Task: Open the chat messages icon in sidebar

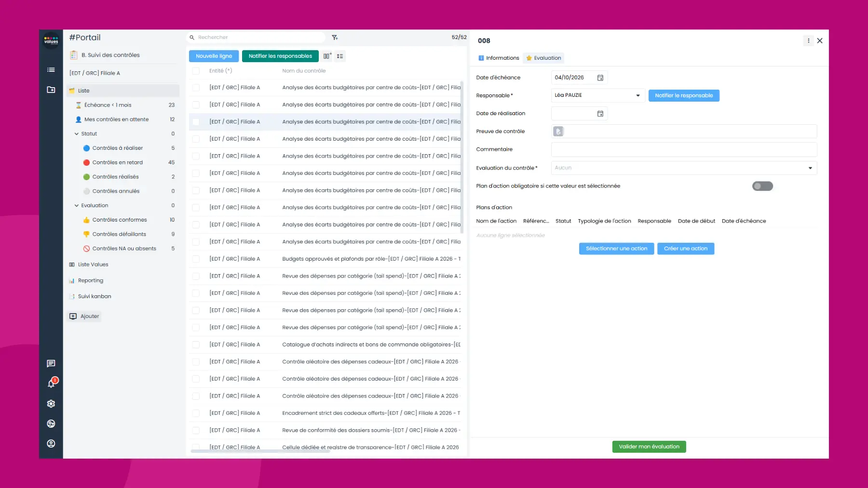Action: [51, 364]
